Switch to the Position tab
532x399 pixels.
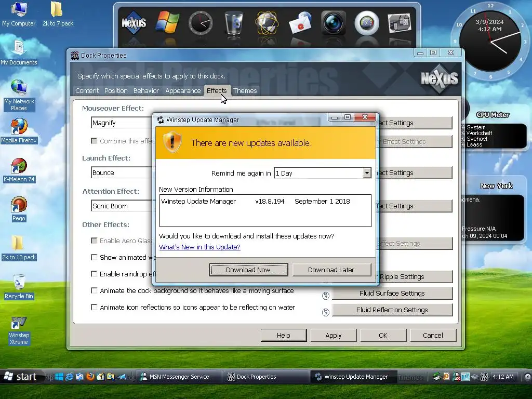coord(116,90)
